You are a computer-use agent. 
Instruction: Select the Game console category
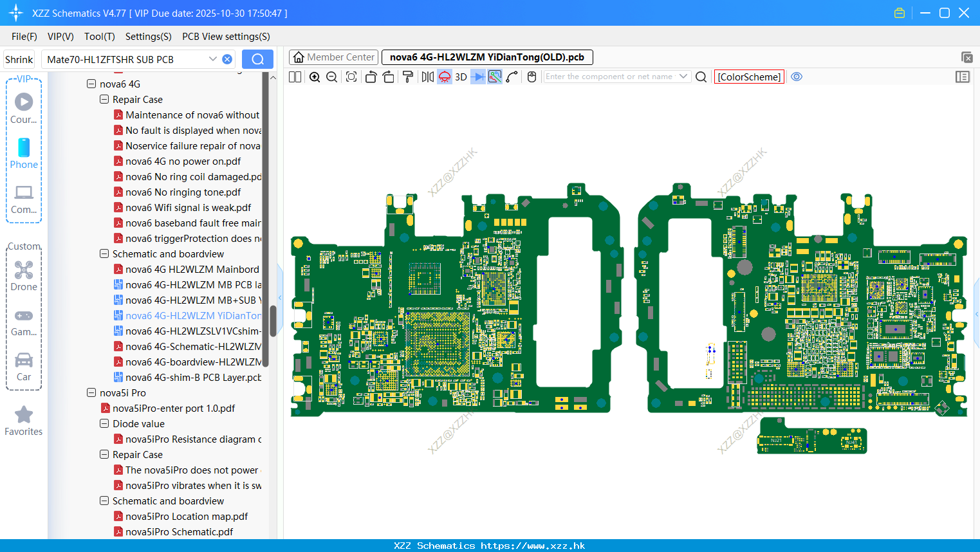(x=24, y=322)
